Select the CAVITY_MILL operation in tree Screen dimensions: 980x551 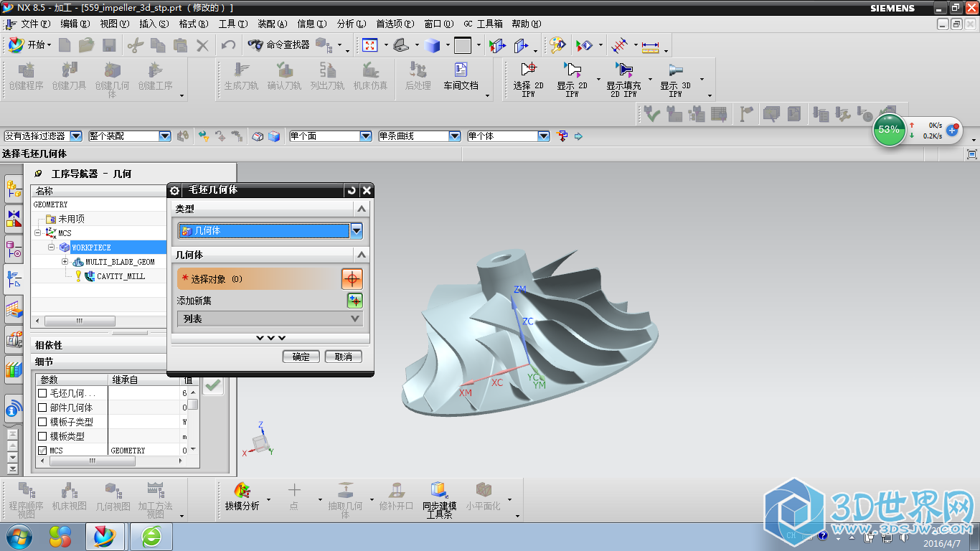[121, 276]
